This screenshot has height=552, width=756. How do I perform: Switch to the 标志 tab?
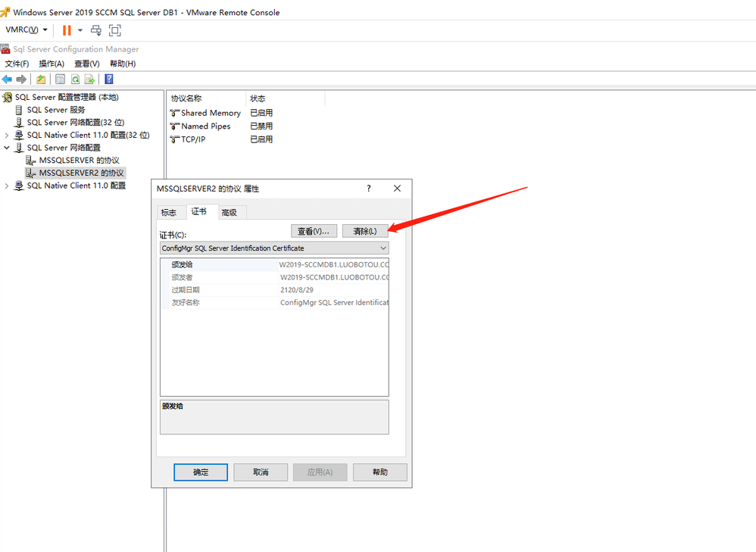pos(169,213)
